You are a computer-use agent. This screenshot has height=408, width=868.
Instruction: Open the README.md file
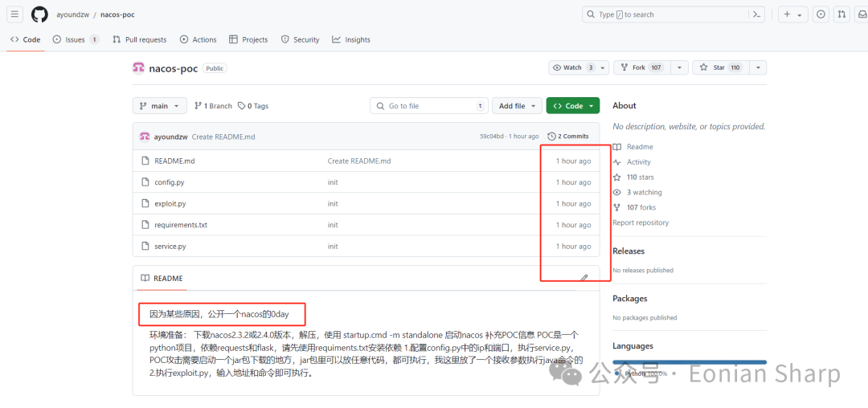[x=174, y=161]
